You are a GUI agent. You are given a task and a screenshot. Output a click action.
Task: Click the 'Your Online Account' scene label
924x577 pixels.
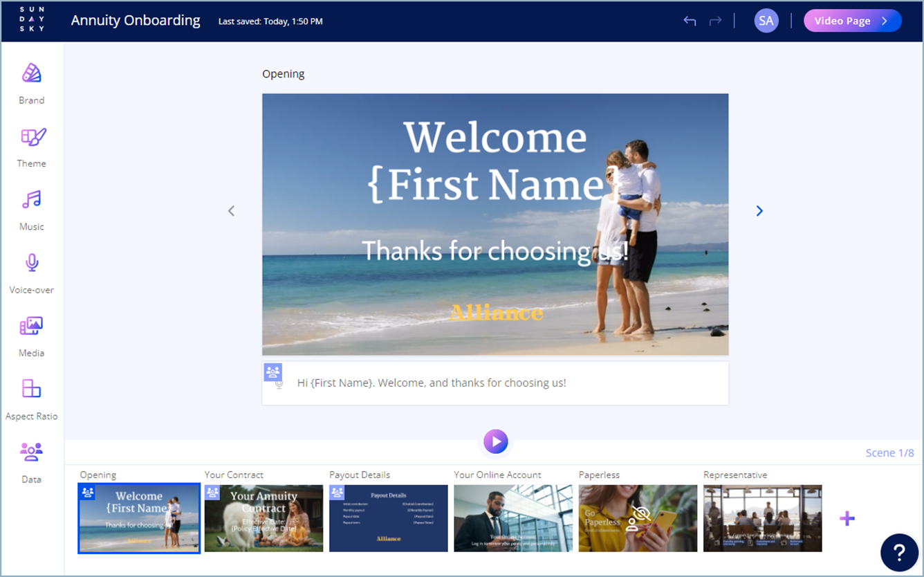click(x=498, y=475)
